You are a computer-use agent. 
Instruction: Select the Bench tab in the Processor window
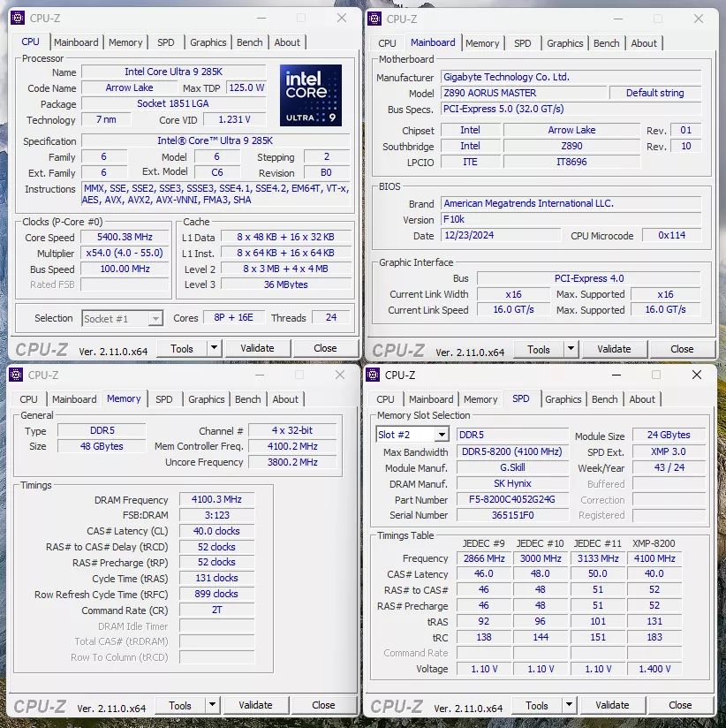(x=250, y=42)
